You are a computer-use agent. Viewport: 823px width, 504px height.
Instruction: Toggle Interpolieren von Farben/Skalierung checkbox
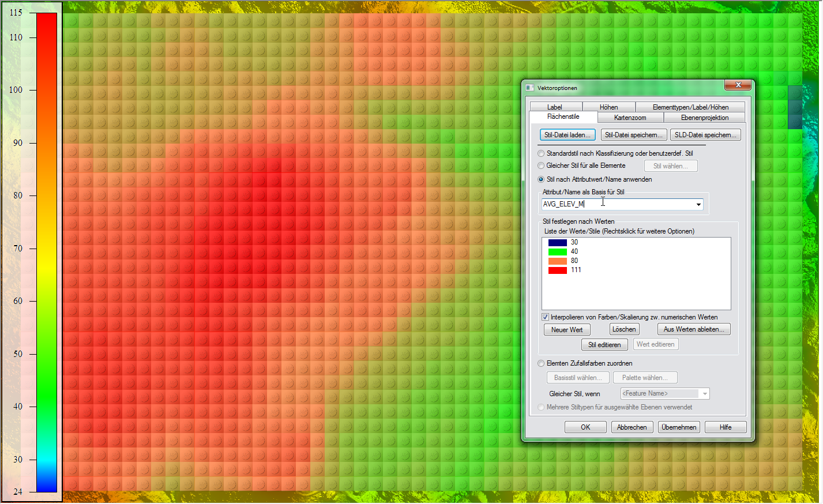point(545,317)
